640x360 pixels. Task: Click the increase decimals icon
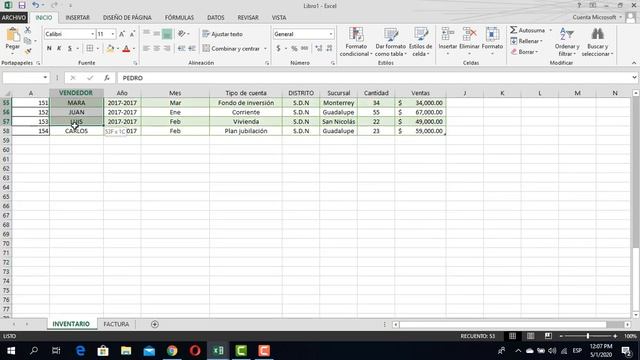click(x=319, y=49)
